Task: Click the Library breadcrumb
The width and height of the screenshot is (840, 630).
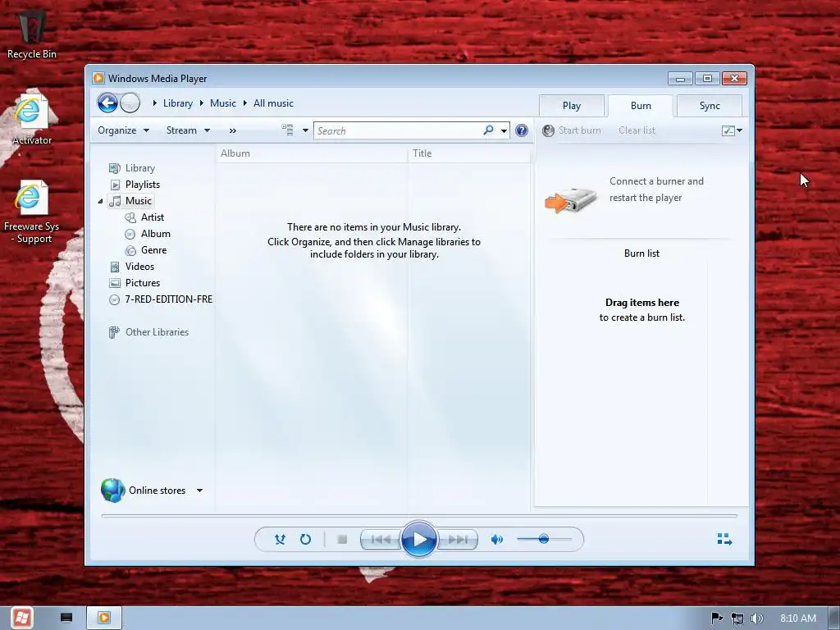Action: click(178, 103)
